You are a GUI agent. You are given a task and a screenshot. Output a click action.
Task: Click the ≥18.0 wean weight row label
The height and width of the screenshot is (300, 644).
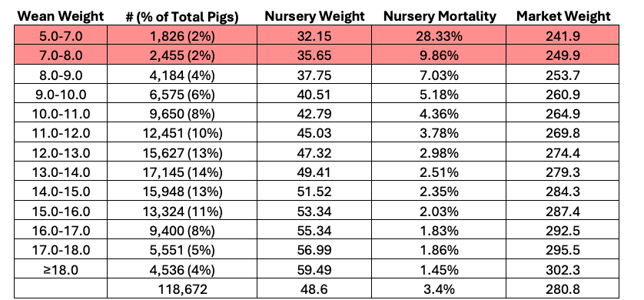(61, 268)
